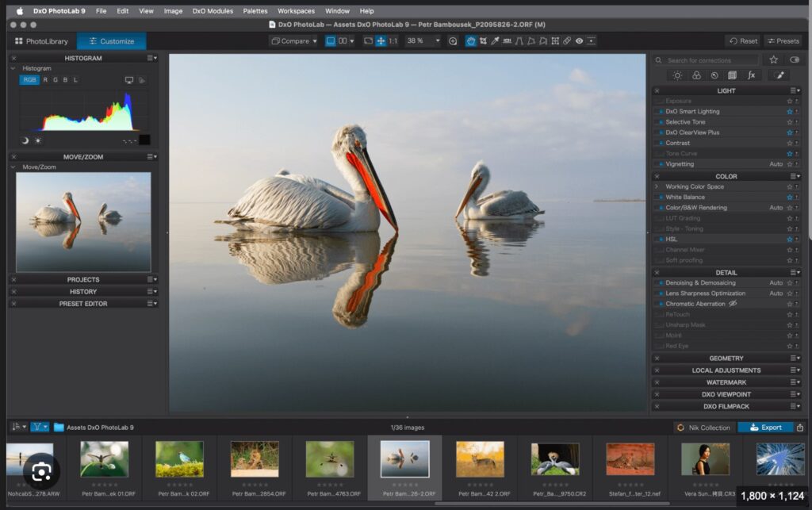This screenshot has width=812, height=510.
Task: Show shadow clipping with moon icon
Action: pyautogui.click(x=25, y=140)
